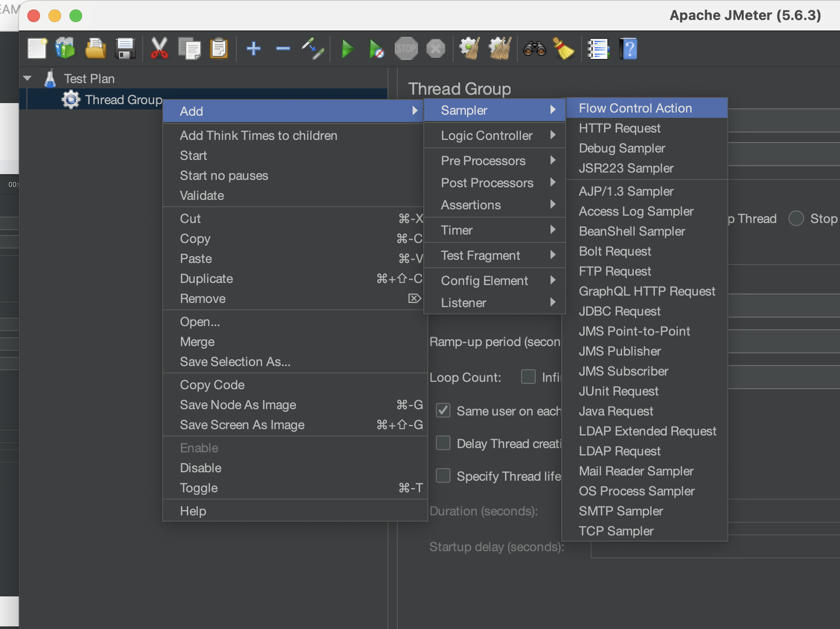
Task: Click the Reset Search brush icon
Action: pyautogui.click(x=563, y=49)
